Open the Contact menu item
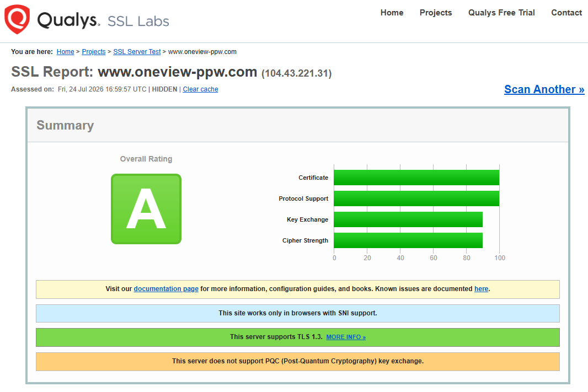The height and width of the screenshot is (392, 588). tap(566, 13)
